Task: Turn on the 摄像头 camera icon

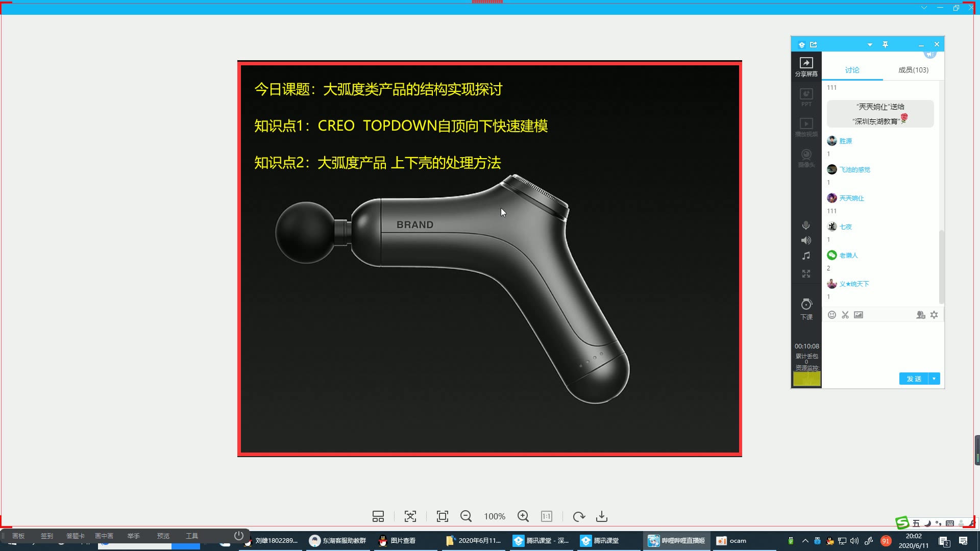Action: point(806,158)
